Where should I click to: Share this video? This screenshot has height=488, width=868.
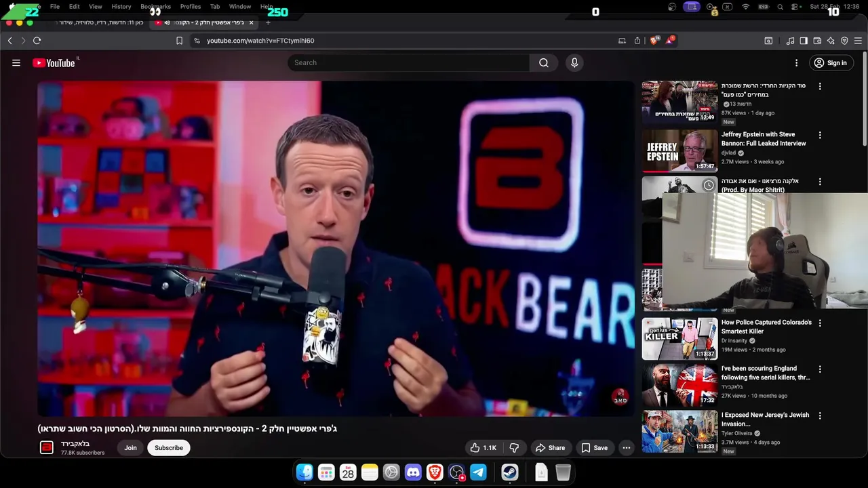[x=550, y=447]
